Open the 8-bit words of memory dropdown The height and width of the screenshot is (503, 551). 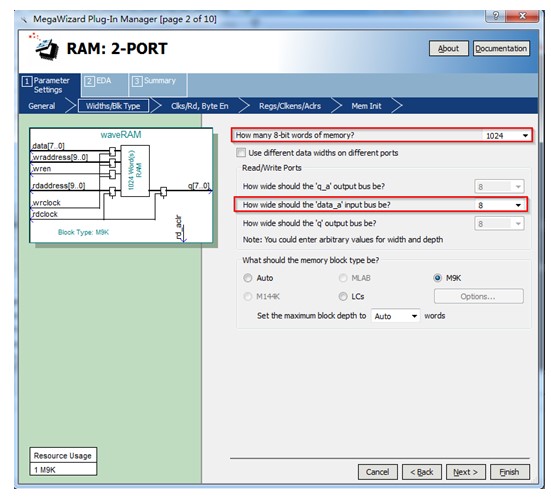pos(506,135)
